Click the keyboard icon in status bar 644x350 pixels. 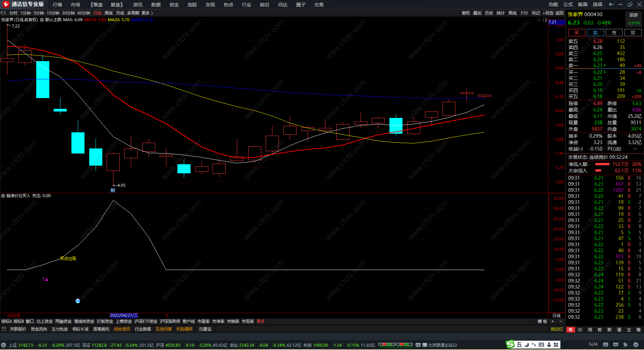click(605, 345)
